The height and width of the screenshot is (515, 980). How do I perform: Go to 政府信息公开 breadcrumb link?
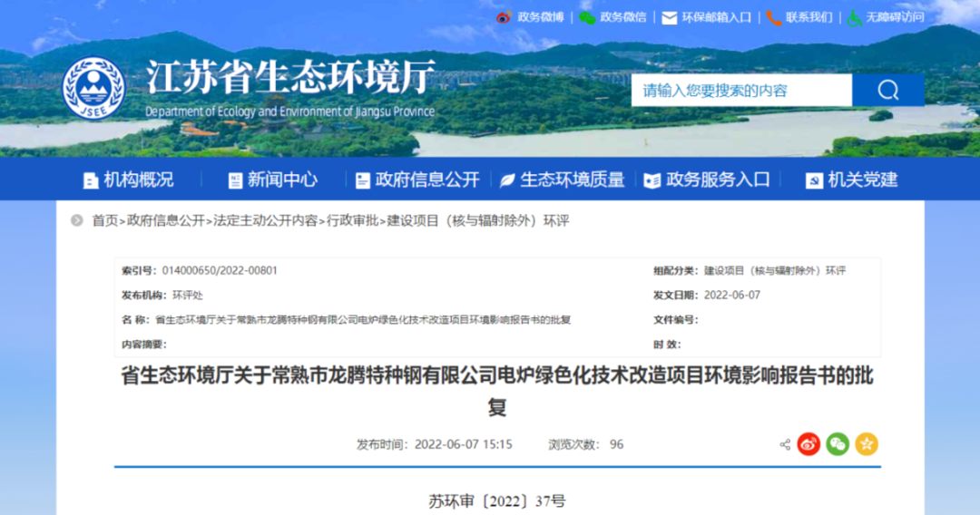[x=166, y=220]
